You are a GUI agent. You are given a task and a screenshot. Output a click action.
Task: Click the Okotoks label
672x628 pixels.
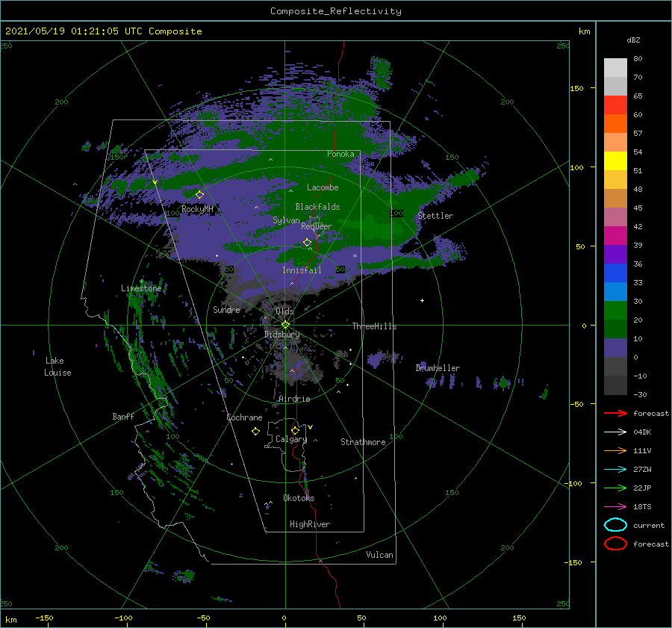pos(299,497)
